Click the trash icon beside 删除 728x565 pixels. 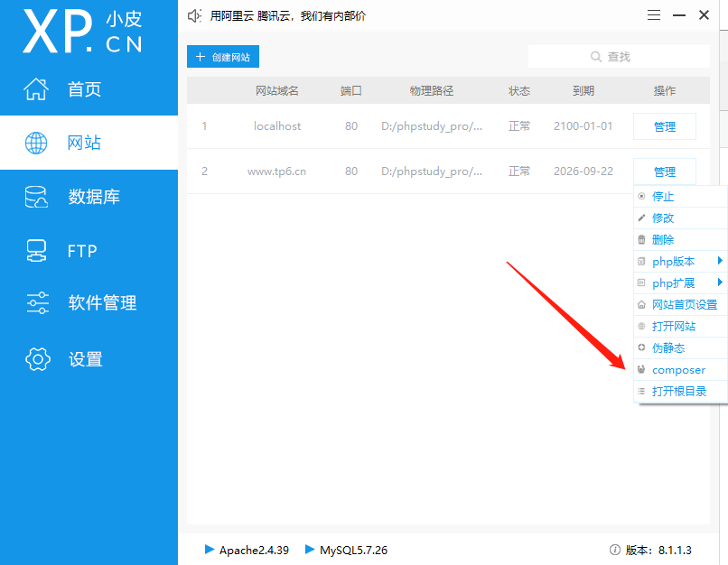pyautogui.click(x=641, y=240)
